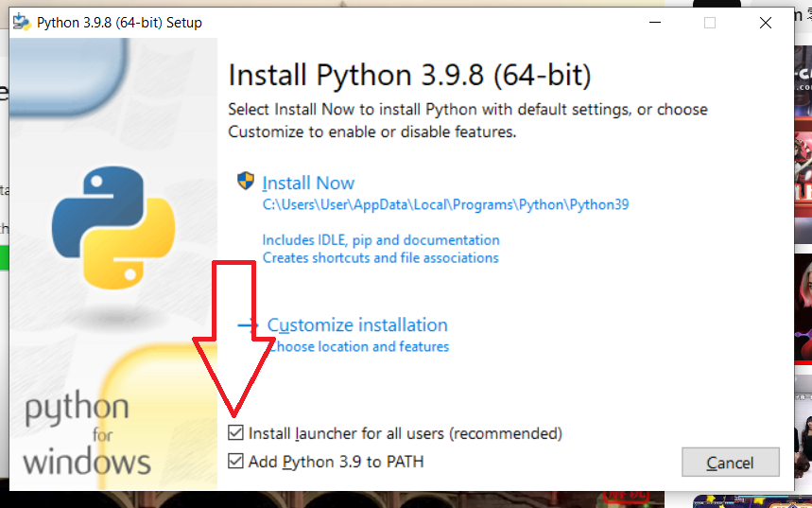Start installation with Install Now
The height and width of the screenshot is (508, 812).
pyautogui.click(x=308, y=183)
